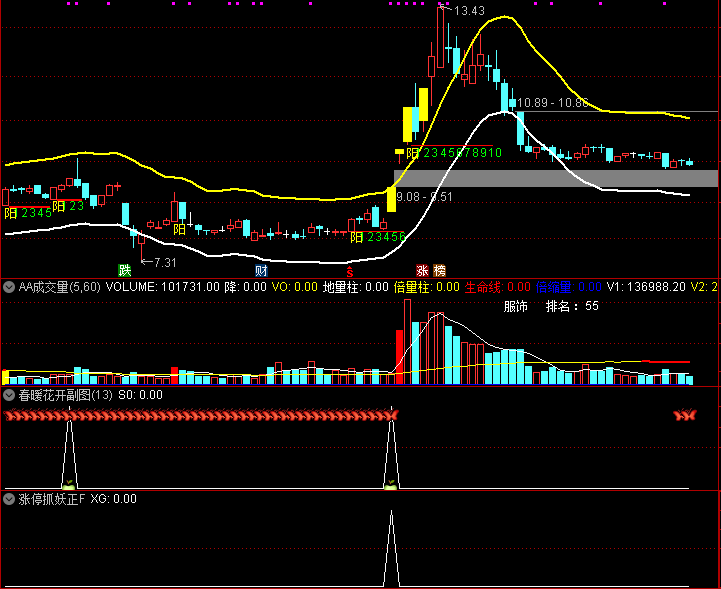Click the blue 倍缩量: 0.00 readout

pyautogui.click(x=569, y=287)
